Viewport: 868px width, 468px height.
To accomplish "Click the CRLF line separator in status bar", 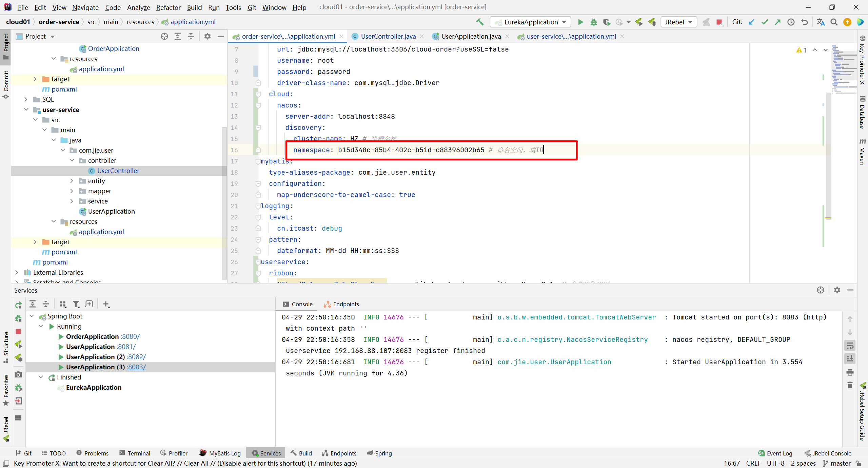I will [753, 463].
